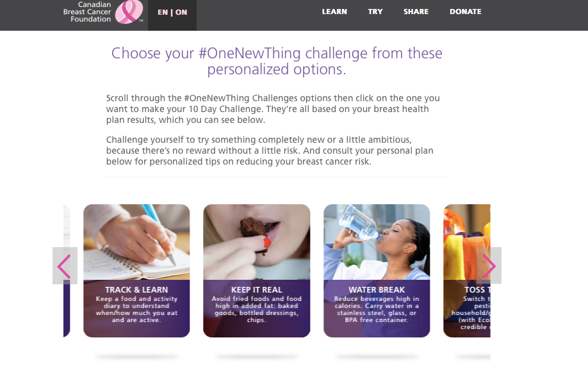Select the Track & Learn challenge card
588x372 pixels.
click(x=136, y=271)
